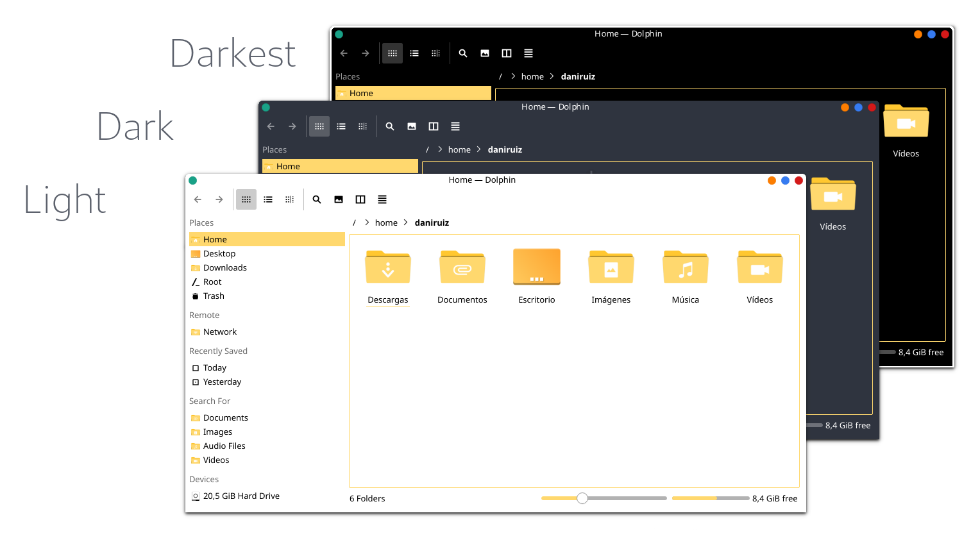This screenshot has width=980, height=538.
Task: Click the zoom slider handle in Light window
Action: (x=582, y=498)
